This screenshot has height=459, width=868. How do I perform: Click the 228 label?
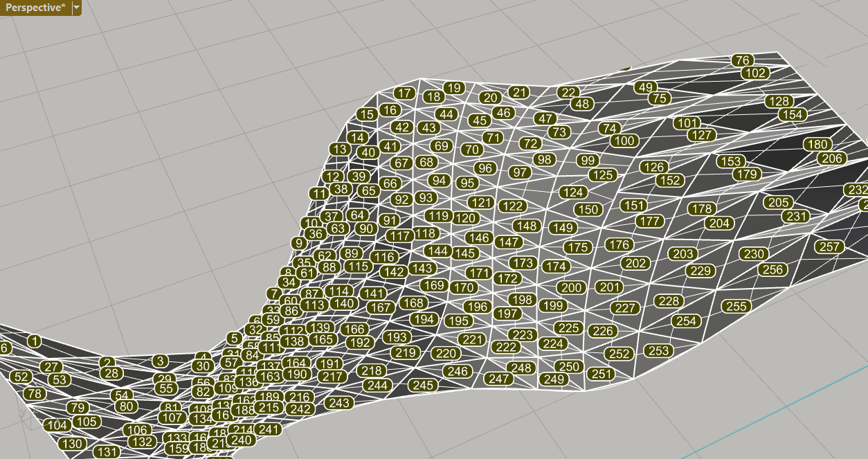click(669, 300)
